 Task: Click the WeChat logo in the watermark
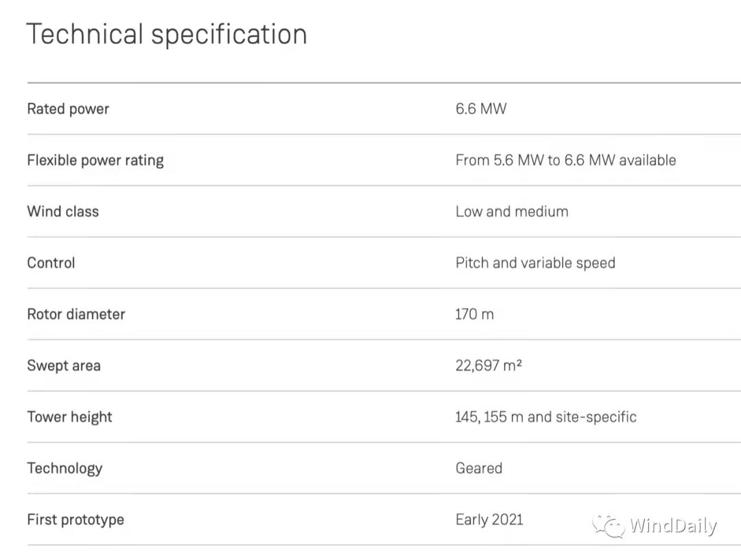coord(609,526)
